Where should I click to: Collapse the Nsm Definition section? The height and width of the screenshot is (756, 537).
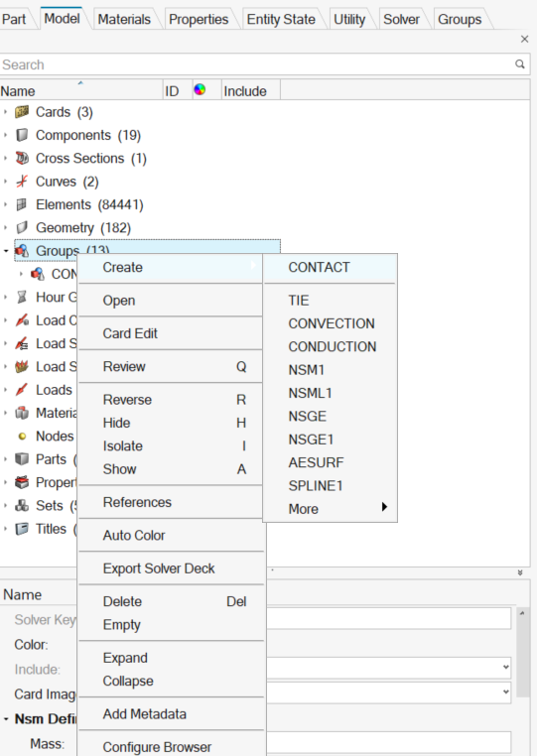(x=6, y=719)
